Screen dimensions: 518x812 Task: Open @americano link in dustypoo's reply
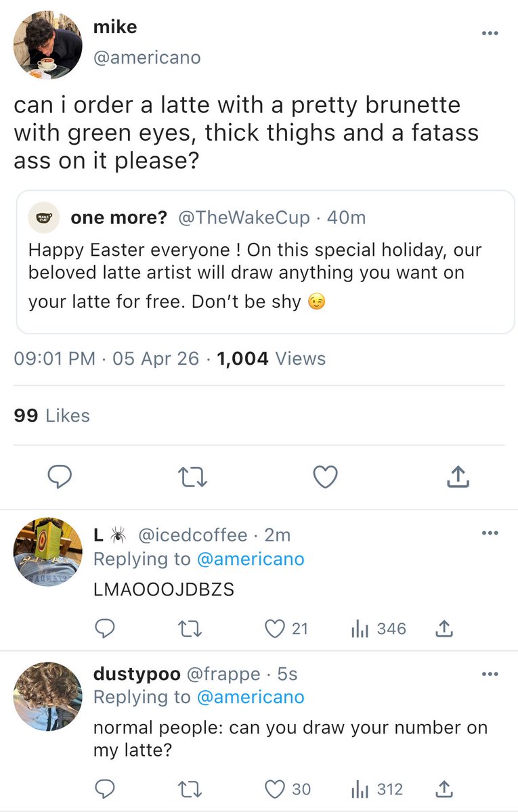pos(251,697)
